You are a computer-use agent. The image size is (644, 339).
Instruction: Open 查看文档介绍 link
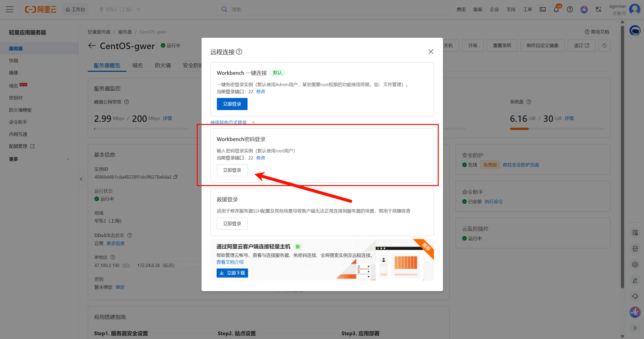[230, 262]
